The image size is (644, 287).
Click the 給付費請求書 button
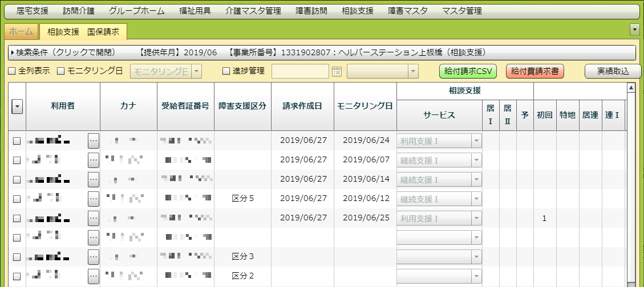click(534, 71)
